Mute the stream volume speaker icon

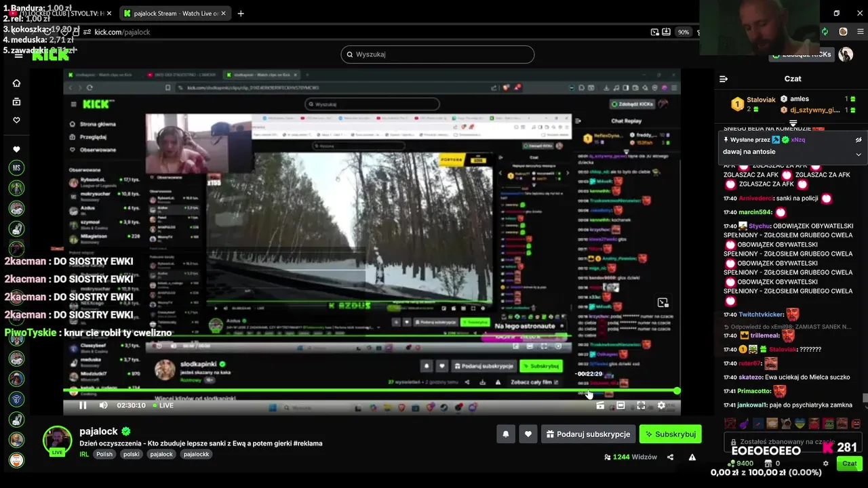click(103, 405)
